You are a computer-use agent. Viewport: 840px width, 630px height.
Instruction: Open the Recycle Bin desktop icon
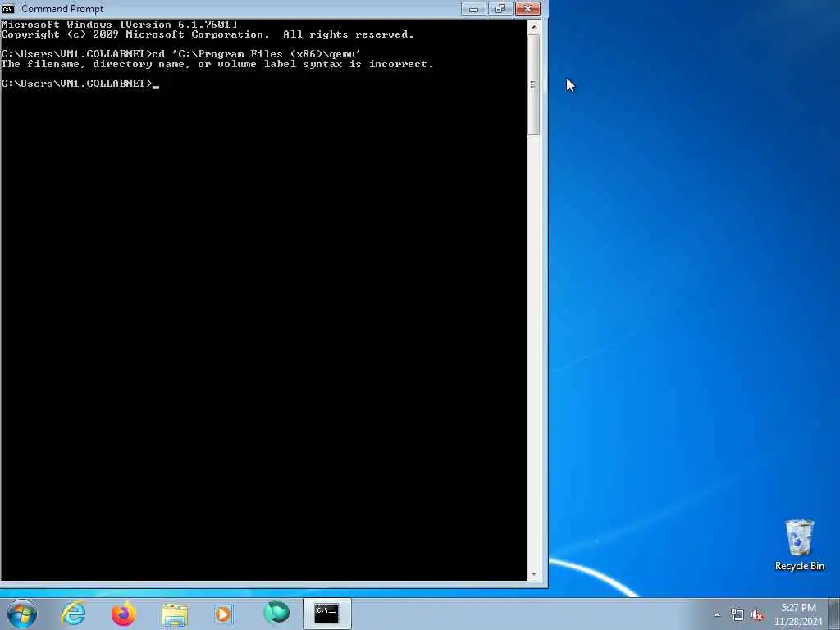pyautogui.click(x=799, y=545)
